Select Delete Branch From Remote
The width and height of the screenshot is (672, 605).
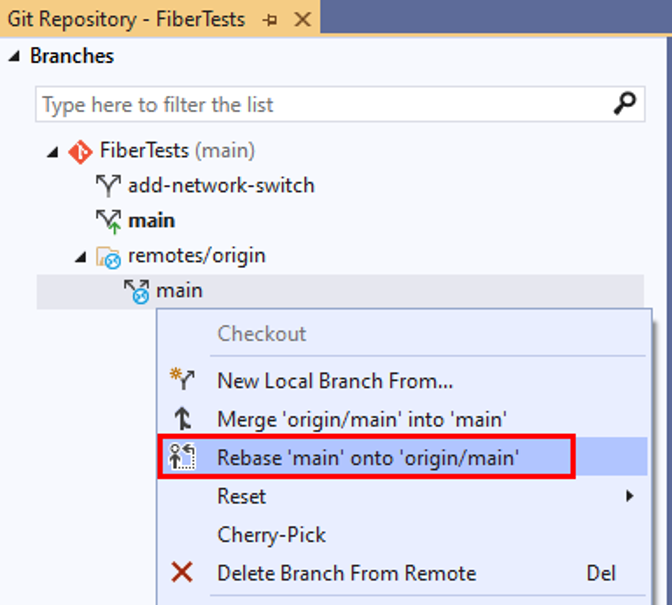coord(346,573)
